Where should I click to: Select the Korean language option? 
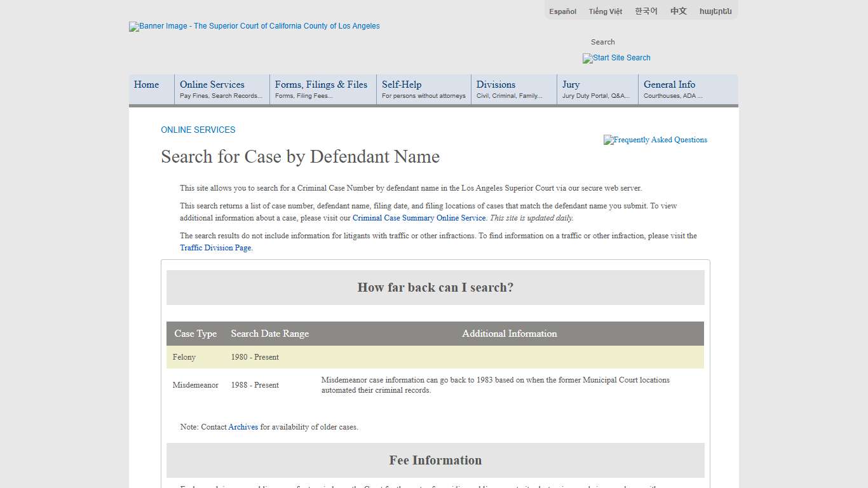tap(646, 11)
